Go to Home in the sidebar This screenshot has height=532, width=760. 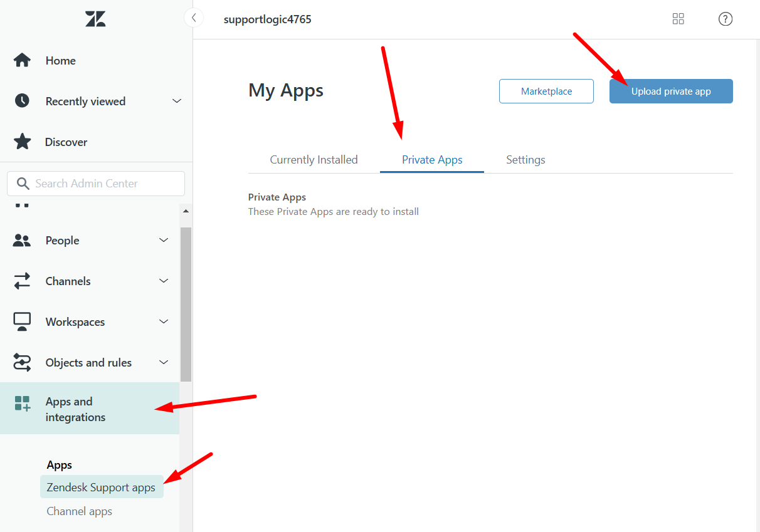click(x=61, y=60)
